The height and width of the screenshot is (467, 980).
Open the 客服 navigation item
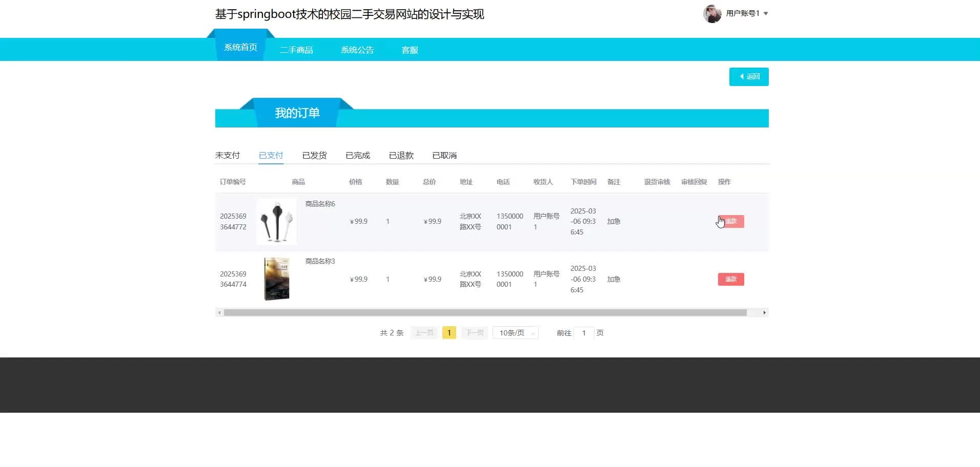pos(410,50)
